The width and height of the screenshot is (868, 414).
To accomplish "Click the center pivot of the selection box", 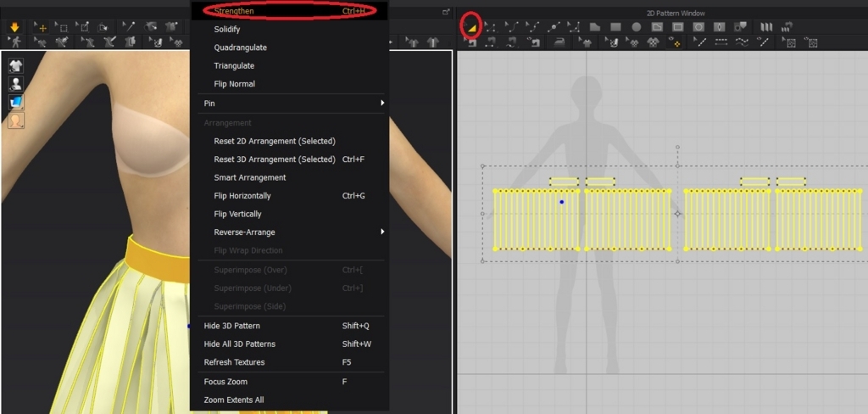I will pos(677,214).
